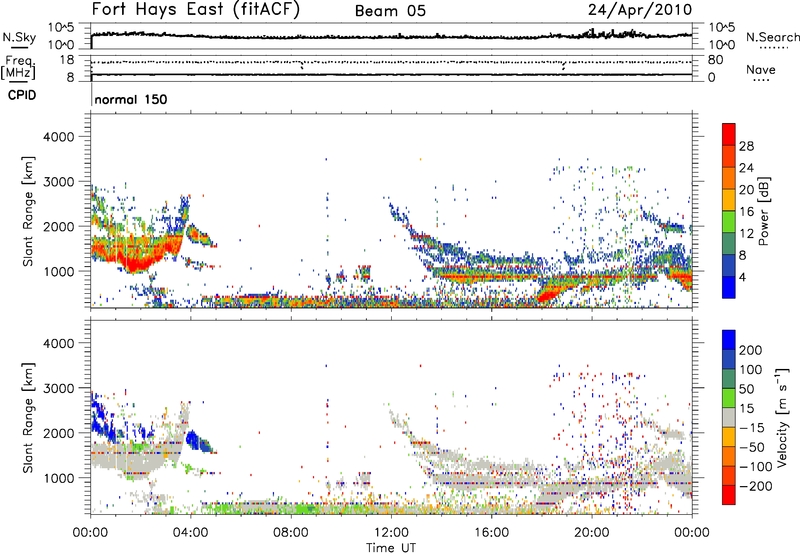
Task: Click the 16:00 time axis label
Action: click(x=491, y=533)
